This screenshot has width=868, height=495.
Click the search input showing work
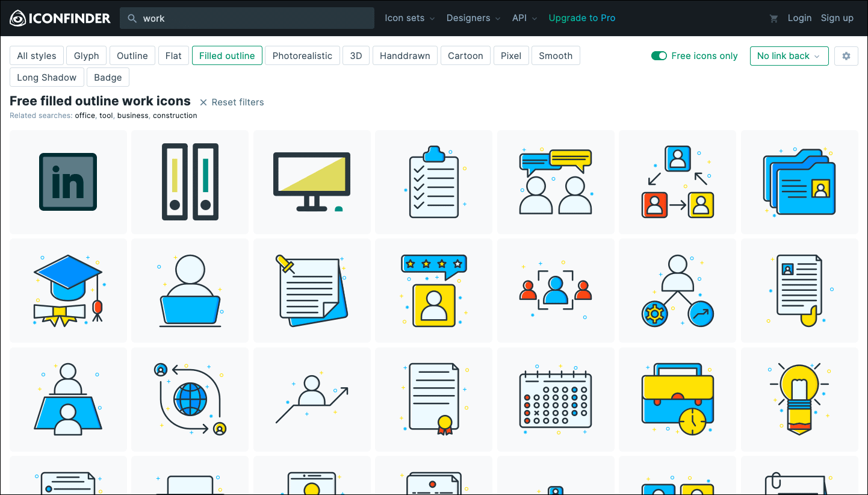click(x=247, y=18)
